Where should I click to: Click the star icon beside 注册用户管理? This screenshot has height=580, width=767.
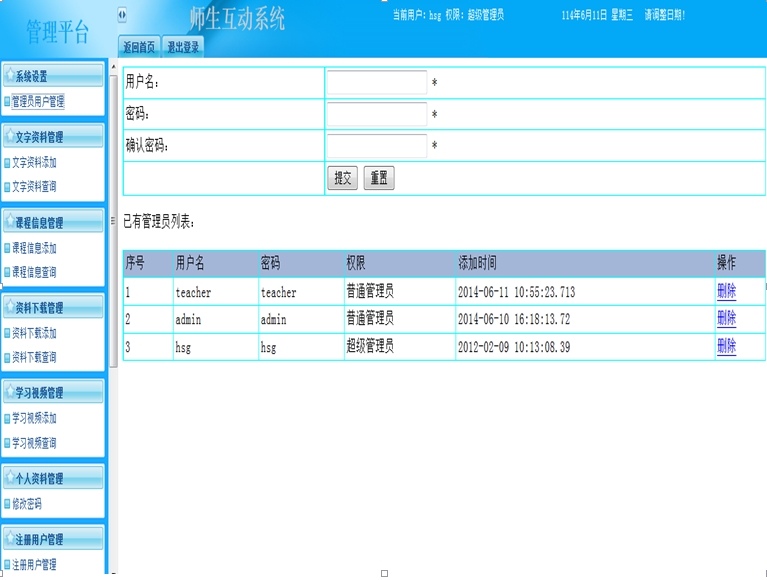[9, 538]
